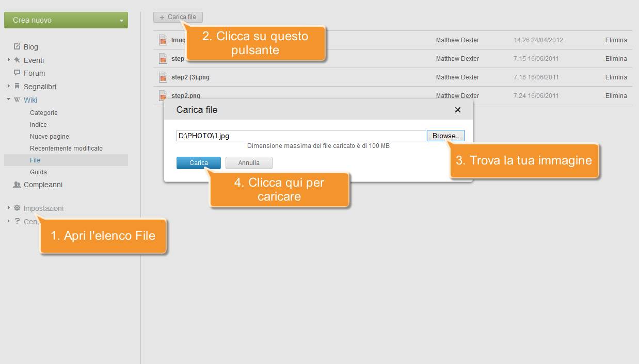Click the date 7.16 16/06/2011
Image resolution: width=639 pixels, height=364 pixels.
(x=536, y=77)
